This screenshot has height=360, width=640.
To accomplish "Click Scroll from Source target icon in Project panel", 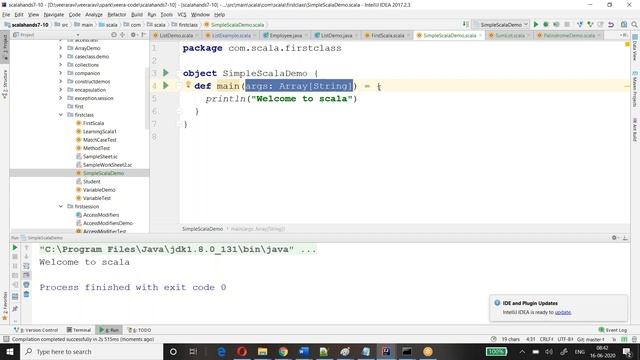I will pyautogui.click(x=114, y=35).
